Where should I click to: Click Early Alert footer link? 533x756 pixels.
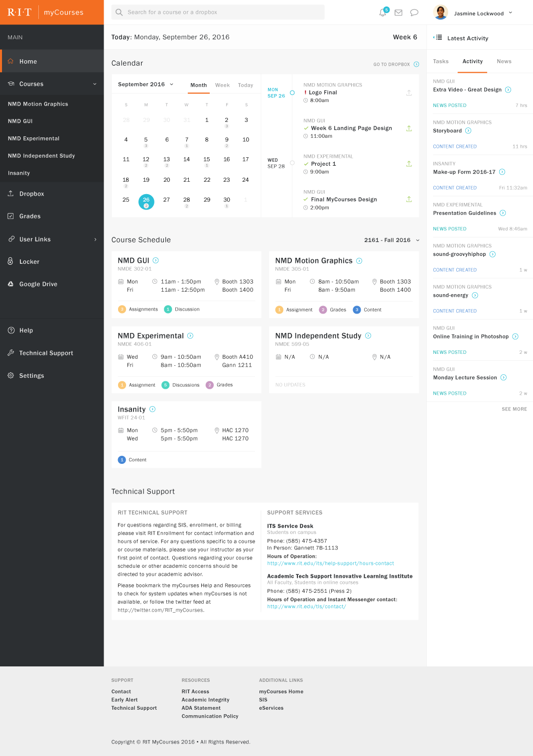[x=125, y=700]
